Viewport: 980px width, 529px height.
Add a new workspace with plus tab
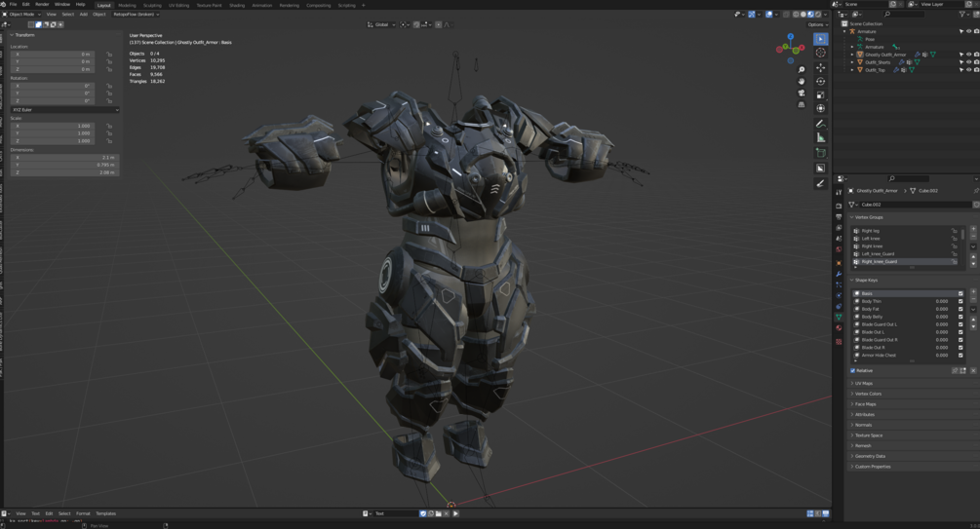click(x=363, y=5)
